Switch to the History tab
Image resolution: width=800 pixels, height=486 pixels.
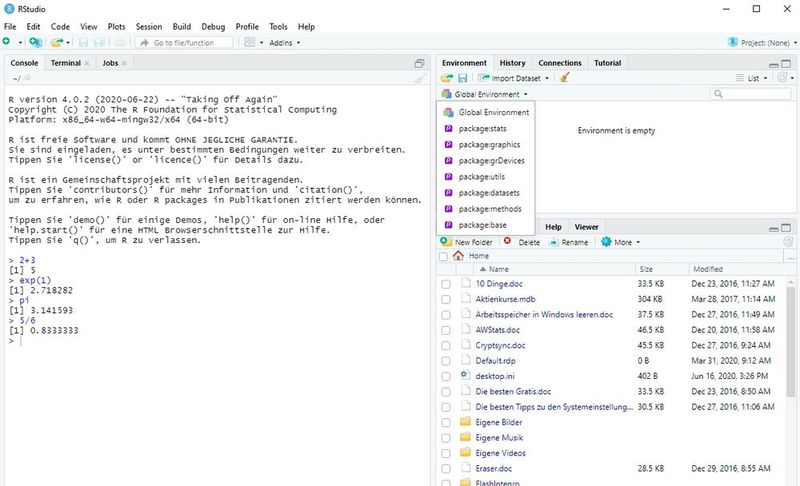[x=512, y=63]
